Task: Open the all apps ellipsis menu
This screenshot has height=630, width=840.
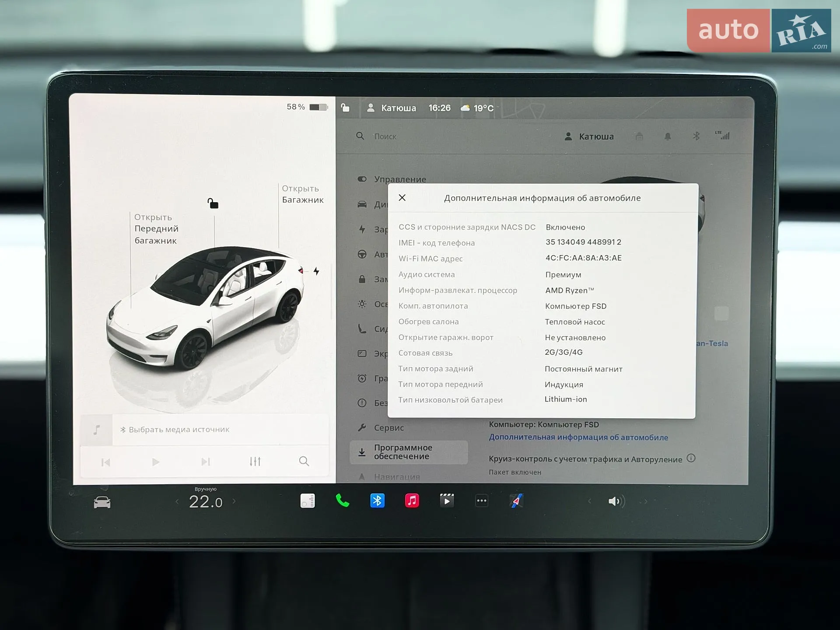Action: 482,501
